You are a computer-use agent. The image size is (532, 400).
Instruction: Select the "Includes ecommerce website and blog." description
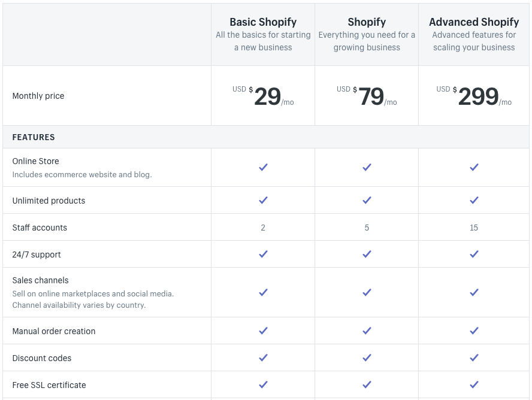pos(82,175)
